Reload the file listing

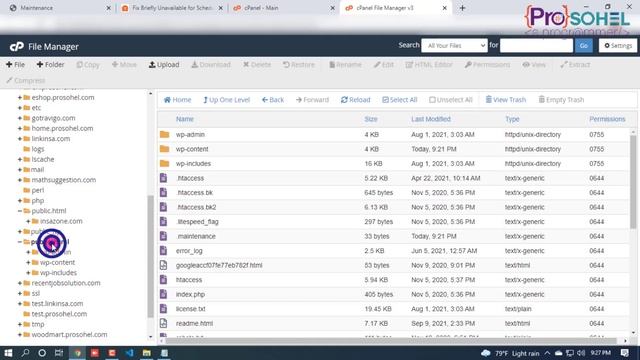(x=356, y=100)
